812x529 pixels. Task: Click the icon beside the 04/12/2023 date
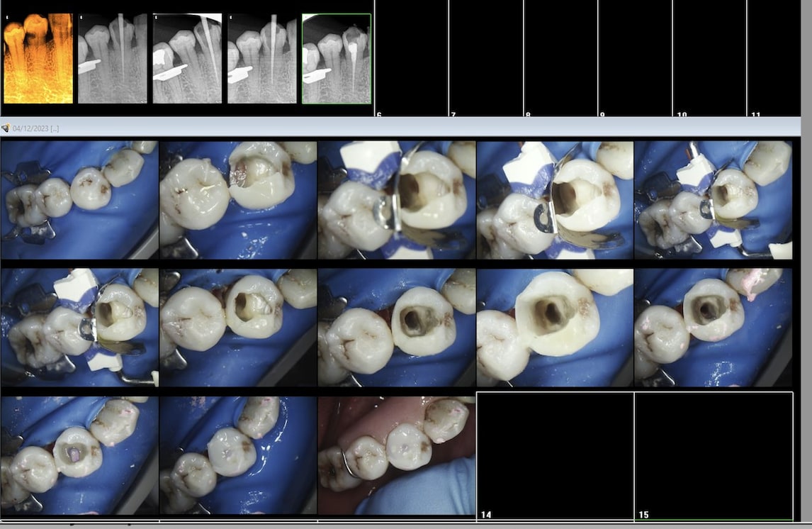pyautogui.click(x=6, y=128)
